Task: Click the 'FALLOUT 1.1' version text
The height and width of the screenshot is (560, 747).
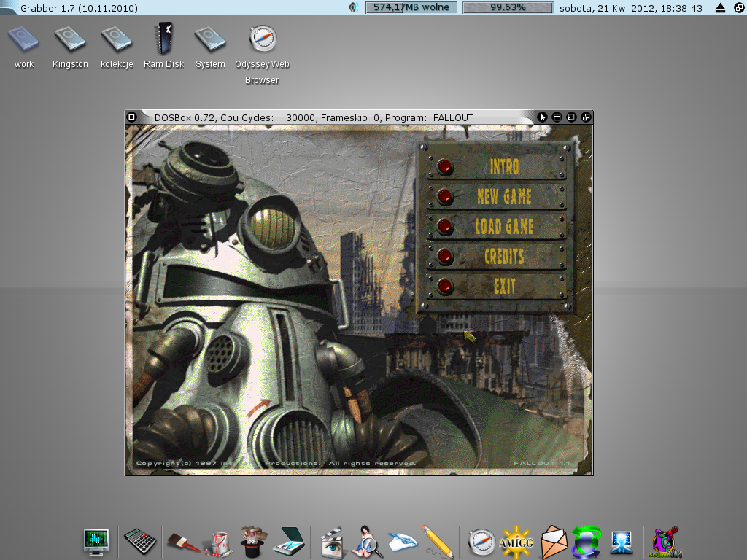Action: pyautogui.click(x=542, y=463)
